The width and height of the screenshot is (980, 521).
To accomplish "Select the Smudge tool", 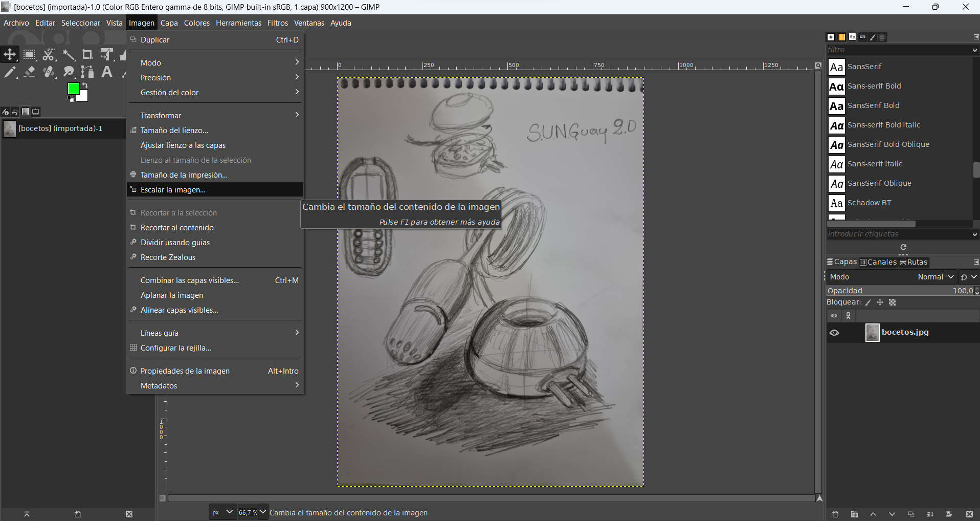I will click(68, 72).
